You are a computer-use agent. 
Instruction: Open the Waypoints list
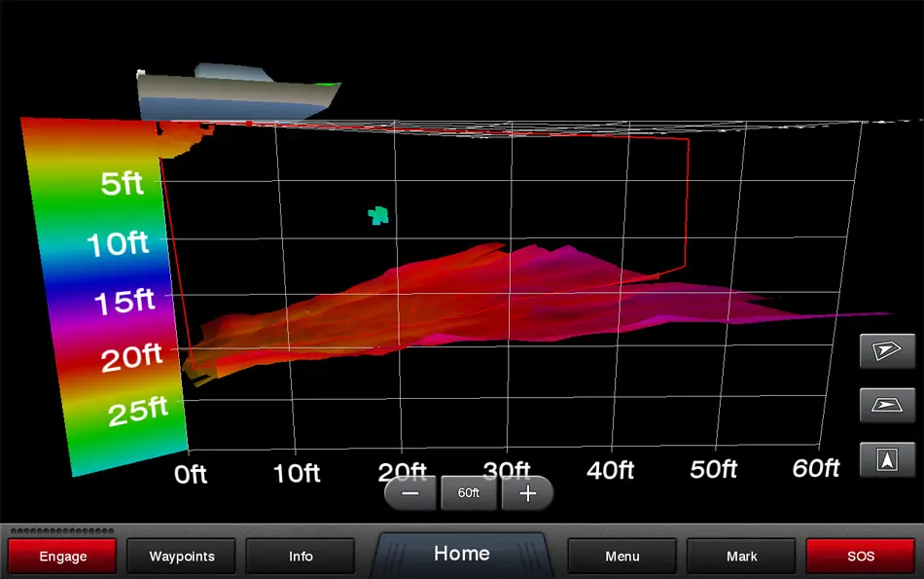[182, 556]
